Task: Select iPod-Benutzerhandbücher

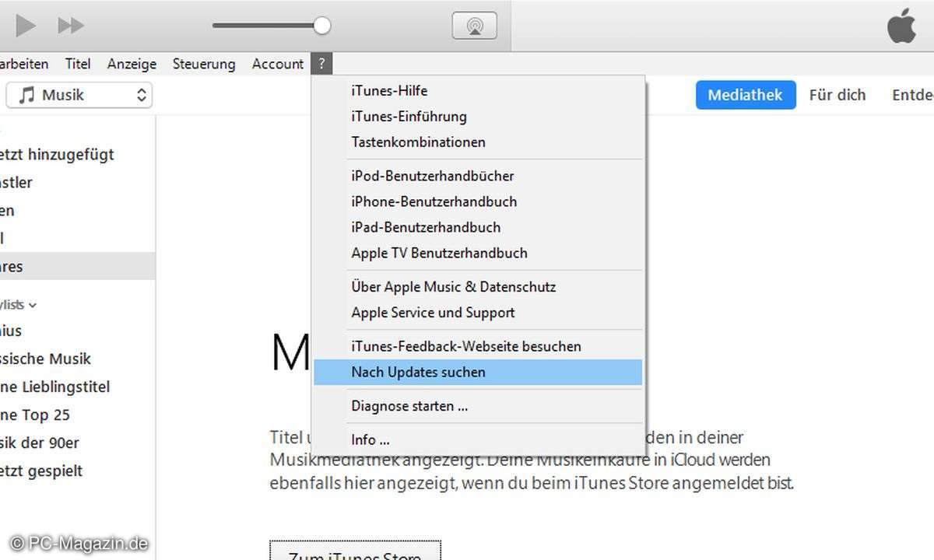Action: (478, 176)
